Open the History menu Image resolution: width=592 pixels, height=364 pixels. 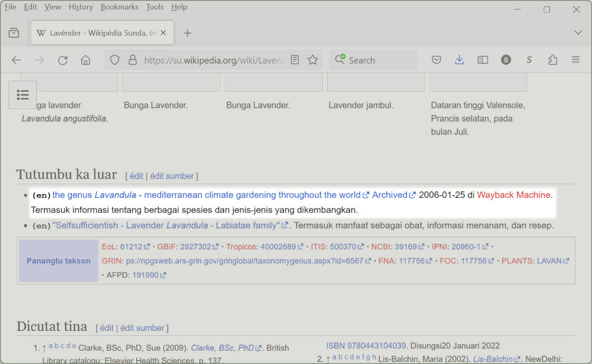81,7
